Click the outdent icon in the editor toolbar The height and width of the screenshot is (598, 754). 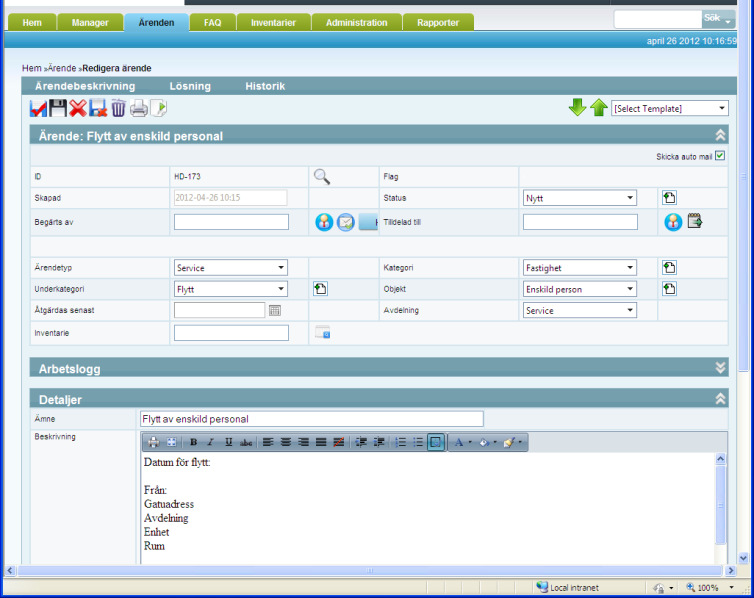379,442
